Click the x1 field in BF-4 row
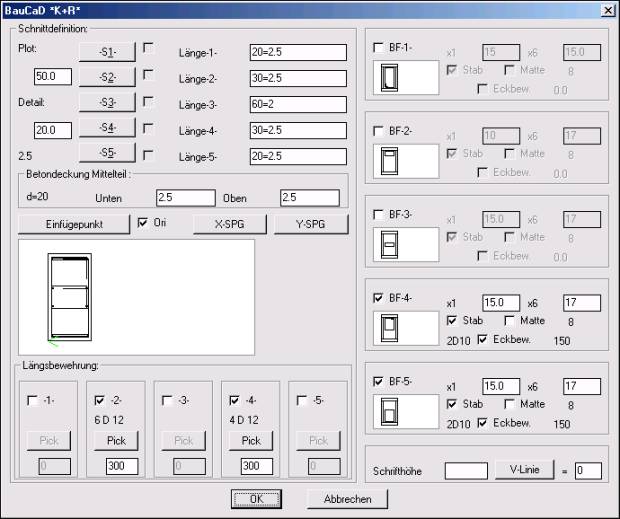This screenshot has width=620, height=519. tap(501, 303)
